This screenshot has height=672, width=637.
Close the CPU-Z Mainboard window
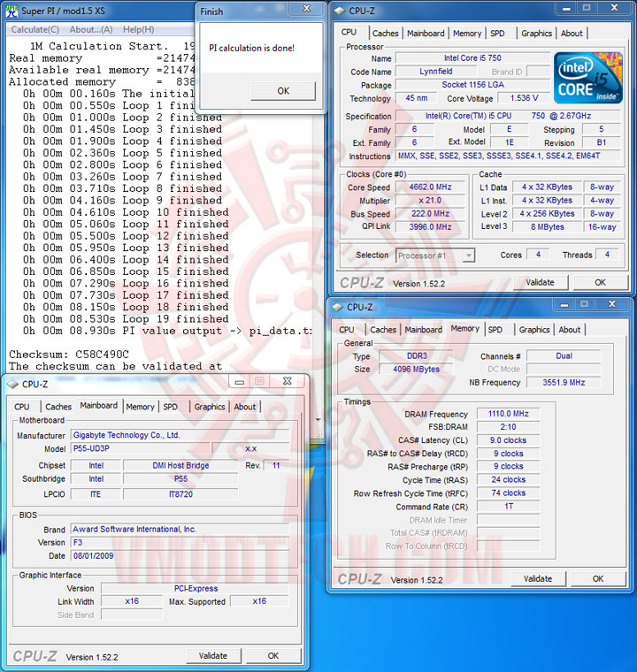(287, 381)
